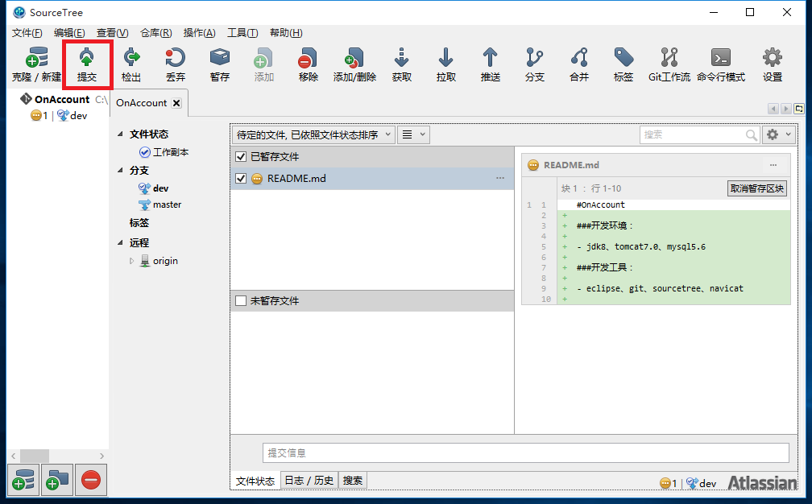Click the Pull (拉取) toolbar icon

click(446, 64)
